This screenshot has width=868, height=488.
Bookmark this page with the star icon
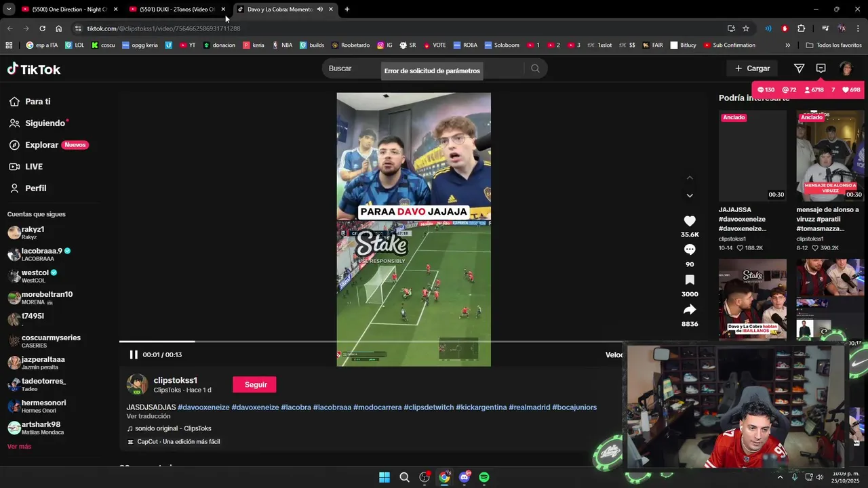click(x=746, y=28)
